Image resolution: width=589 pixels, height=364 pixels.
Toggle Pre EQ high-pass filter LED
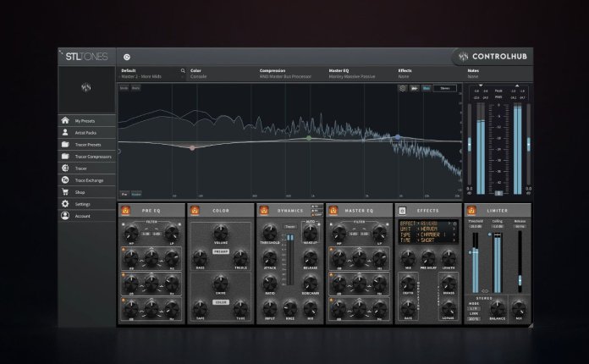tap(124, 224)
